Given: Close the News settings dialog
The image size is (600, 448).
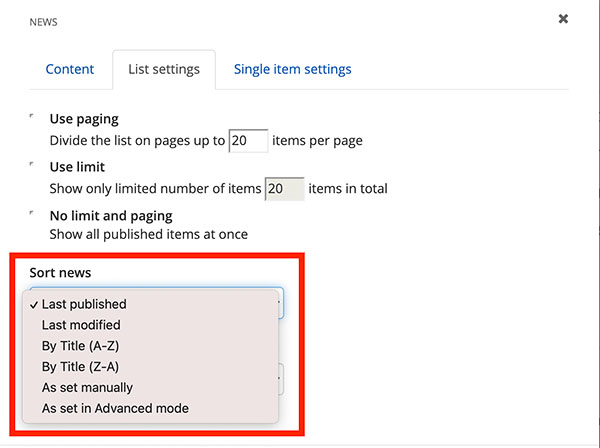Looking at the screenshot, I should [563, 19].
